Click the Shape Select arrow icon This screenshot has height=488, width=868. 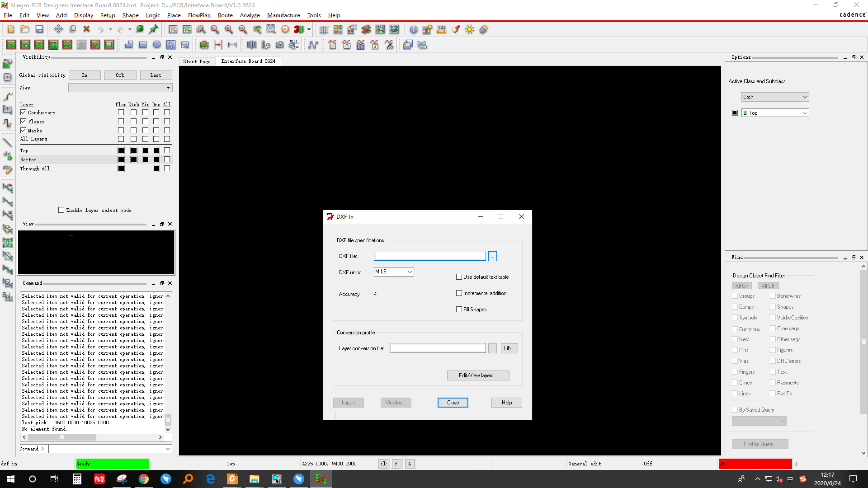pyautogui.click(x=171, y=45)
